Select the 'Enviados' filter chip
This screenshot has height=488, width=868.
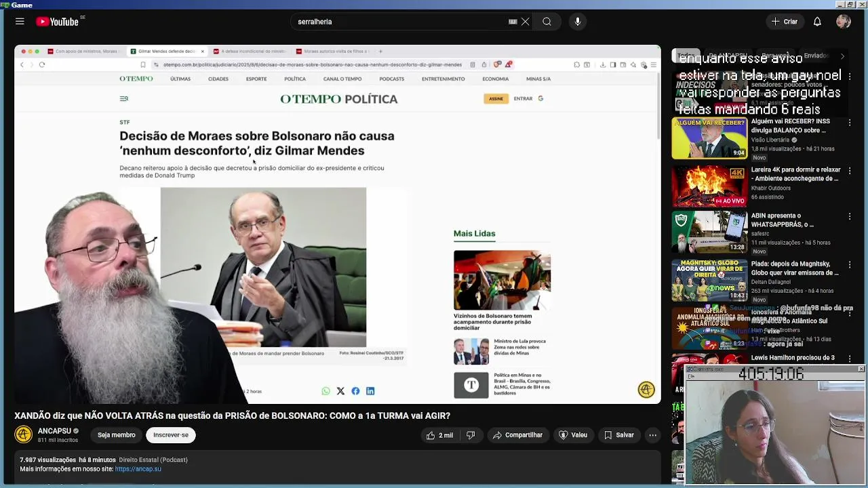(816, 56)
